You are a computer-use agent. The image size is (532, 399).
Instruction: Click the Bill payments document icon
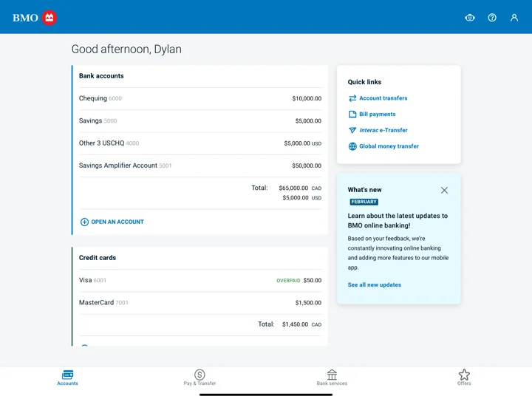point(352,115)
